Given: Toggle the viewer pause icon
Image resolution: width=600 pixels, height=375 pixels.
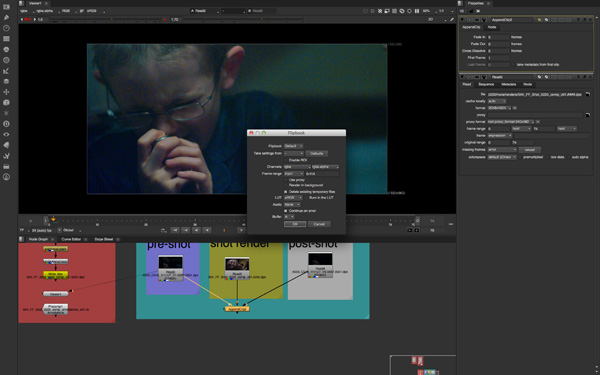Looking at the screenshot, I should pyautogui.click(x=417, y=11).
